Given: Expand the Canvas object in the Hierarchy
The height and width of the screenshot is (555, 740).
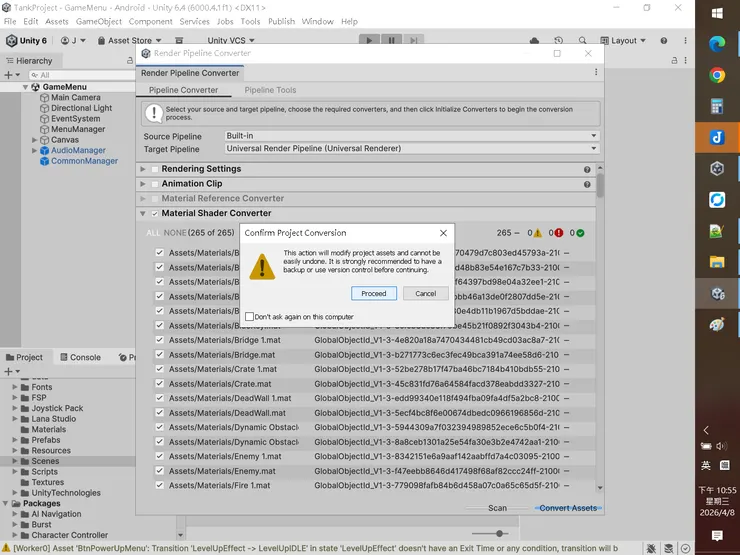Looking at the screenshot, I should [x=34, y=140].
